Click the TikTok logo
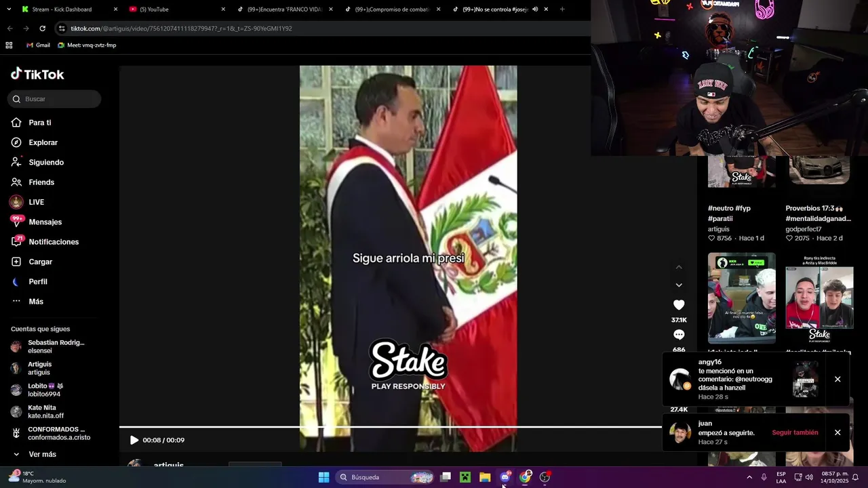Screen dimensions: 868x488 [x=37, y=74]
